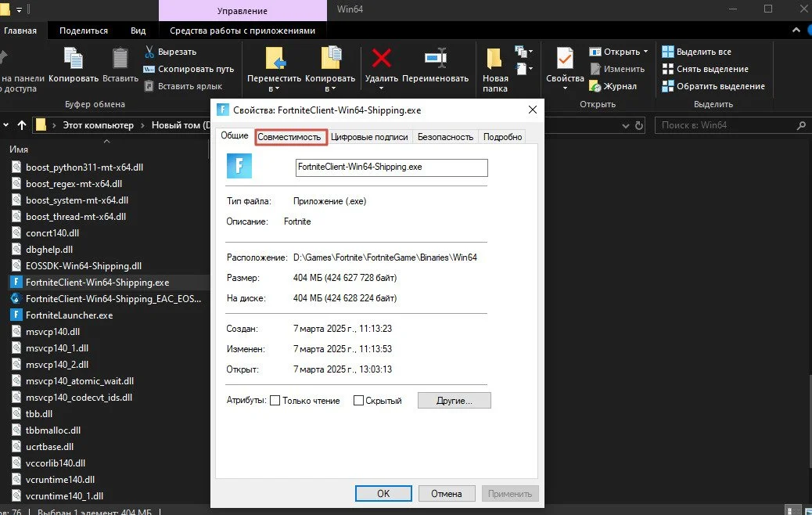812x515 pixels.
Task: Check the Только чтение attribute box
Action: [x=275, y=401]
